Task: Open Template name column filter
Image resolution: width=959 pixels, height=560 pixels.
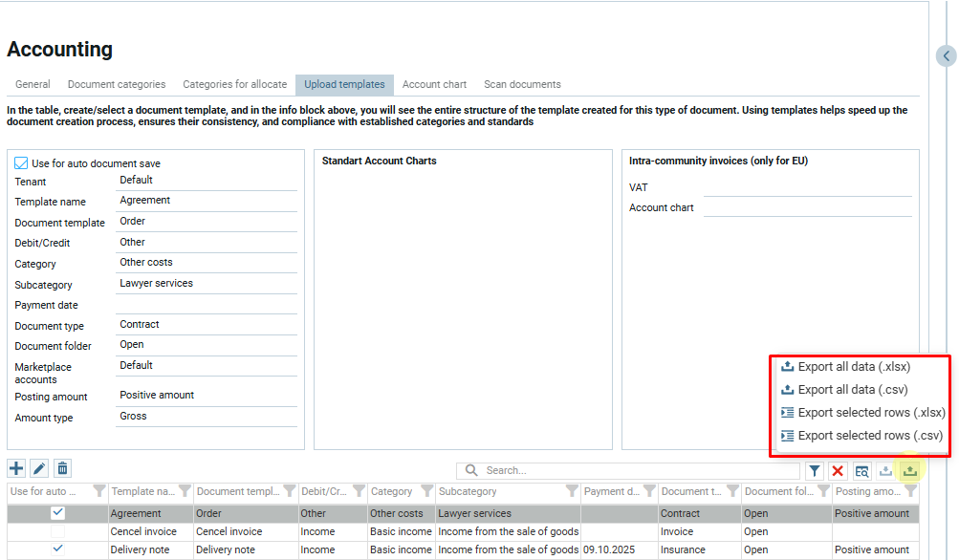Action: [185, 491]
